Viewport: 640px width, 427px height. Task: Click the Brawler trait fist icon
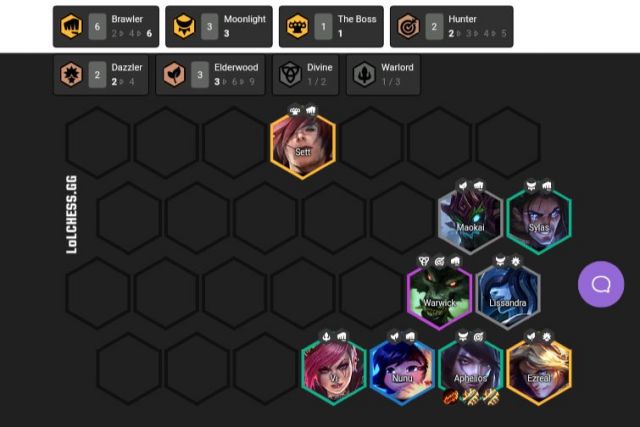(x=71, y=27)
